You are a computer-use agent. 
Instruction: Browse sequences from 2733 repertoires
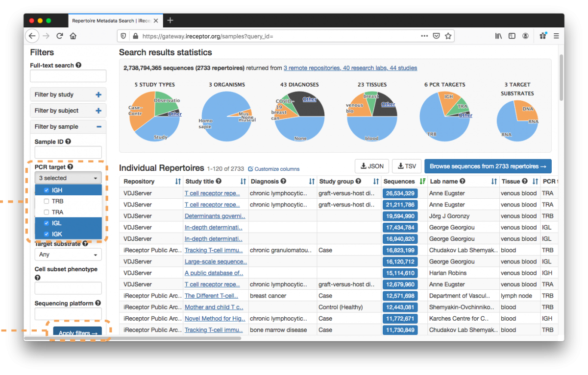(x=488, y=166)
